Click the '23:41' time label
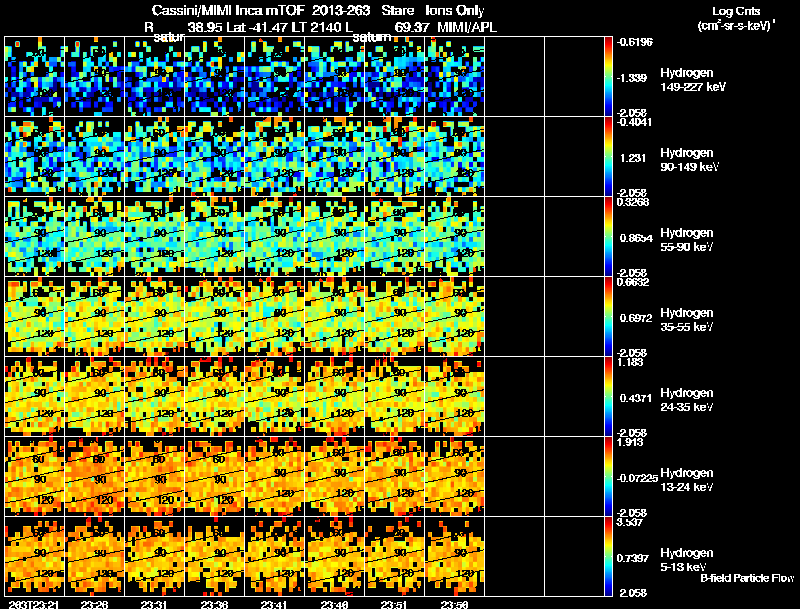Image resolution: width=800 pixels, height=609 pixels. pyautogui.click(x=274, y=605)
